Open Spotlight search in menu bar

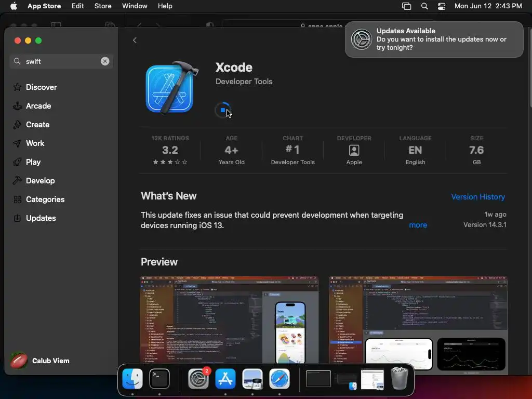click(424, 6)
